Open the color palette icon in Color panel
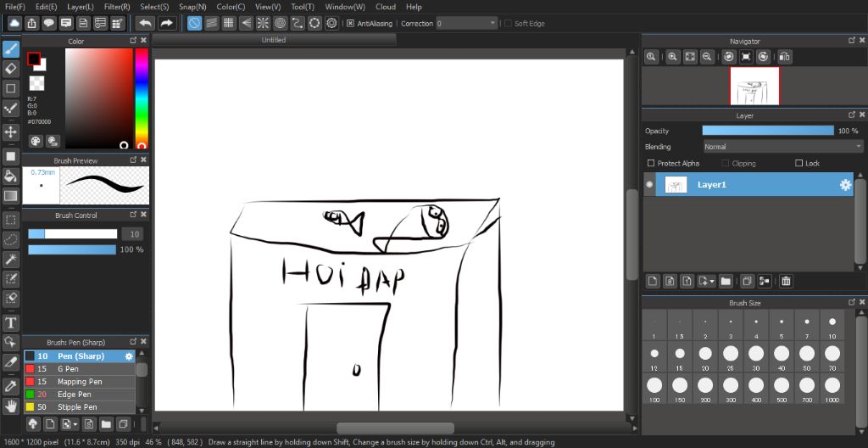868x448 pixels. coord(36,141)
